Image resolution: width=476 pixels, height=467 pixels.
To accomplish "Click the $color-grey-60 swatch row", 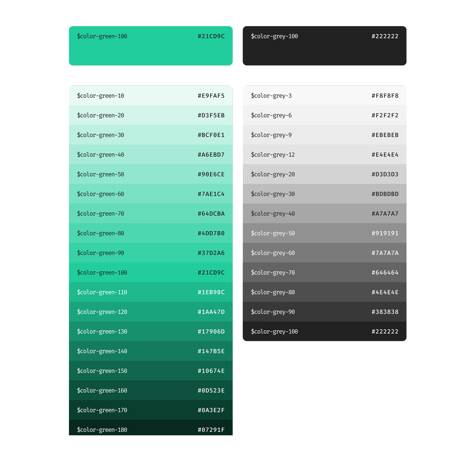I will (x=324, y=253).
